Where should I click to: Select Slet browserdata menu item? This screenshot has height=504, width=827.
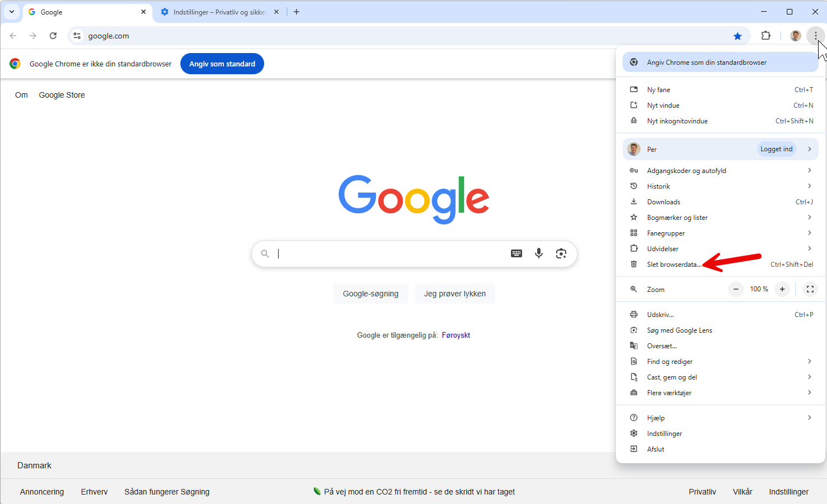[720, 265]
